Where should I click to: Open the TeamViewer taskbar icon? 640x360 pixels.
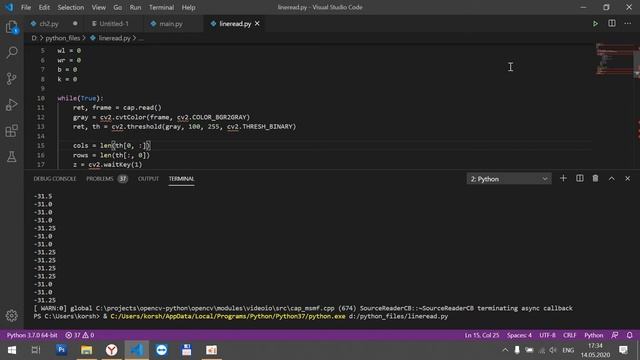coord(162,350)
